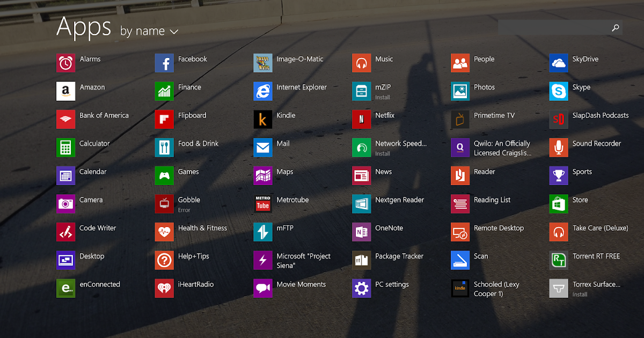Launch the Torrent RT FREE icon
The image size is (644, 338).
click(559, 260)
